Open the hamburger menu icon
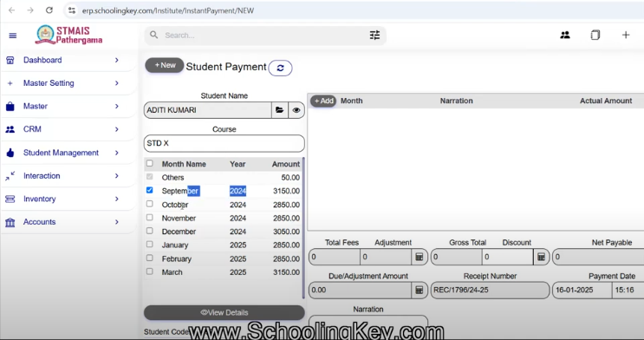This screenshot has height=340, width=644. pos(13,36)
